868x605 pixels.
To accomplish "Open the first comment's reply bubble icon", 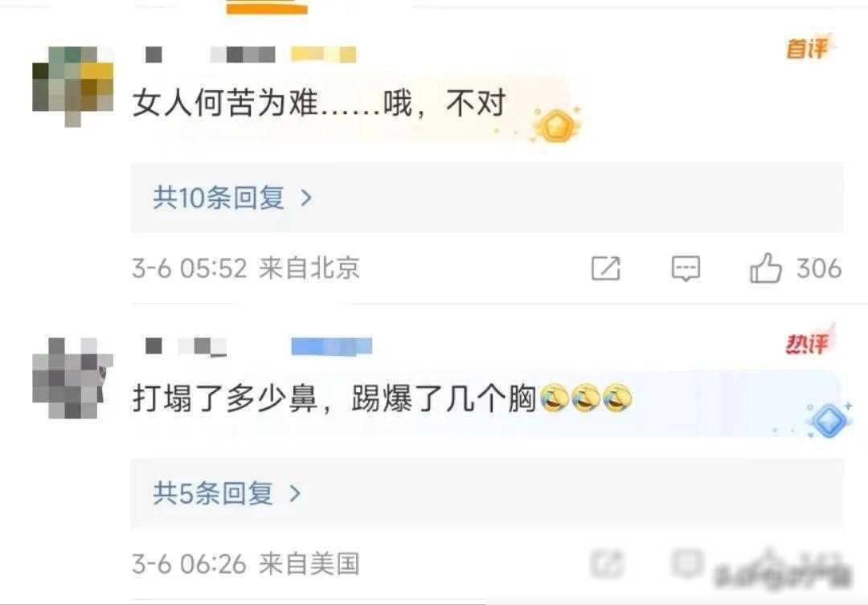I will [x=686, y=268].
